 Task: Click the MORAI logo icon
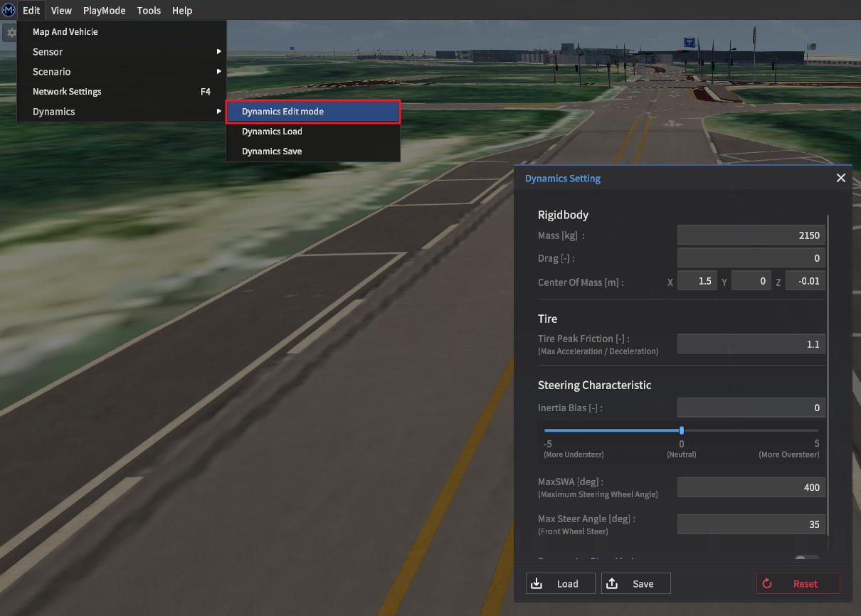[9, 10]
